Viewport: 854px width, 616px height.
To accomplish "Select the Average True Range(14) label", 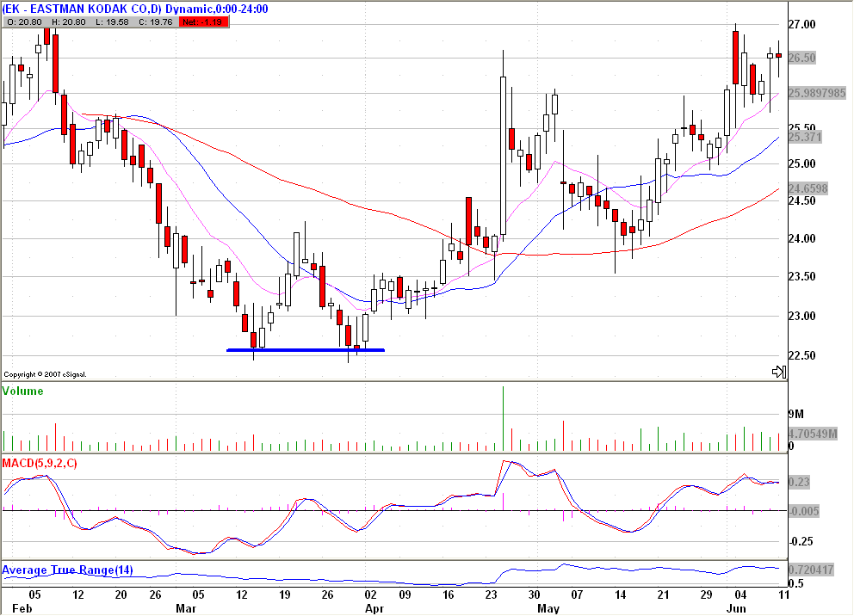I will (67, 570).
